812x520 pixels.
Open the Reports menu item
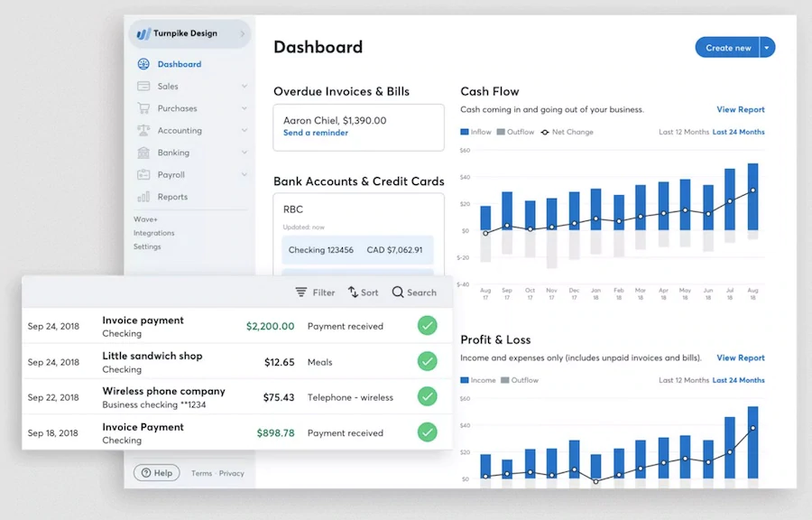172,197
